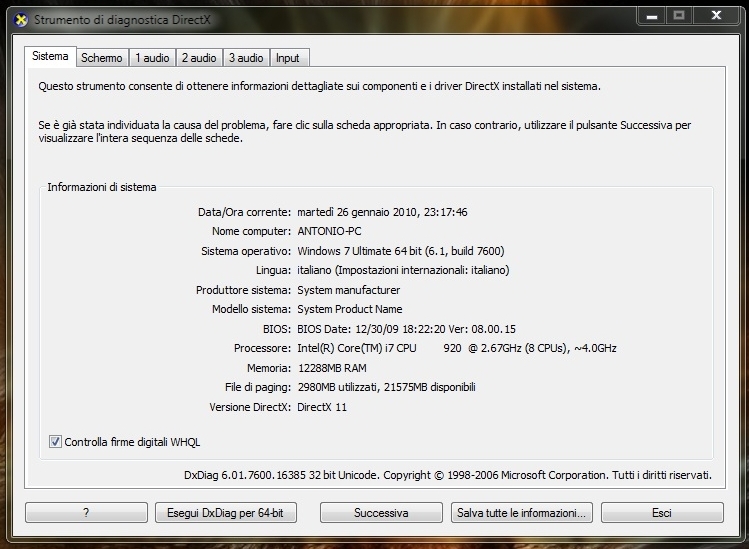This screenshot has width=749, height=549.
Task: Show the 3 audio tab
Action: [x=245, y=58]
